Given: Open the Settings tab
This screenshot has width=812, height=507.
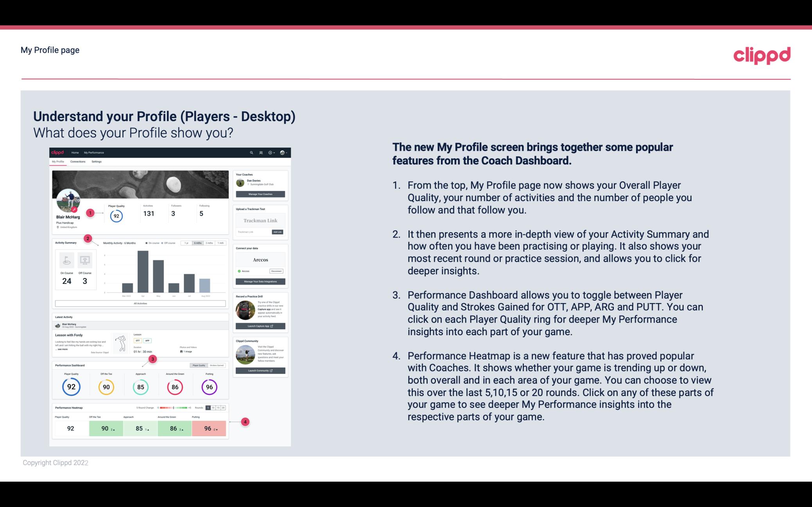Looking at the screenshot, I should click(x=97, y=162).
